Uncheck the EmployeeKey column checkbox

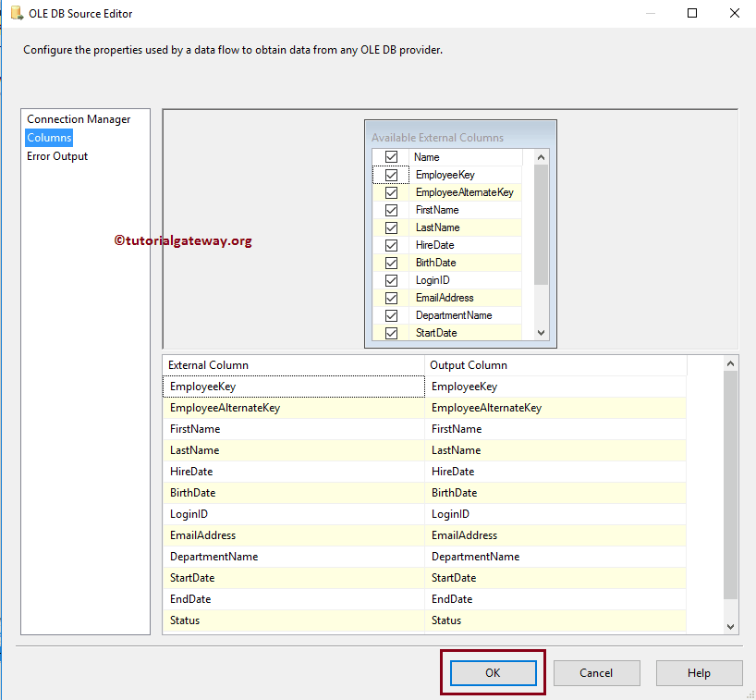(x=390, y=175)
